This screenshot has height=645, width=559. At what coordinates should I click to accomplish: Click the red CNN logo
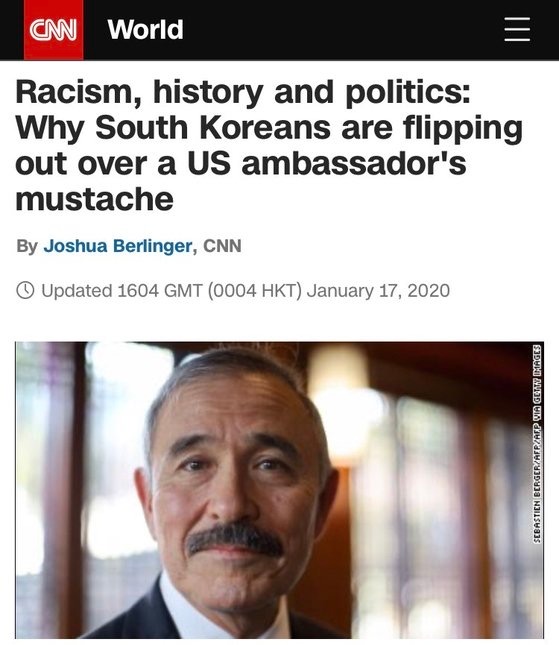[53, 30]
